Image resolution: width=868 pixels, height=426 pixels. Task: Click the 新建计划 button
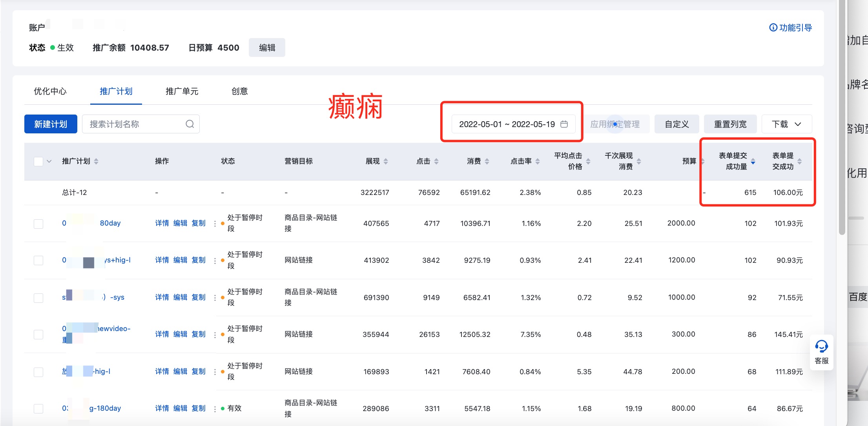point(51,124)
